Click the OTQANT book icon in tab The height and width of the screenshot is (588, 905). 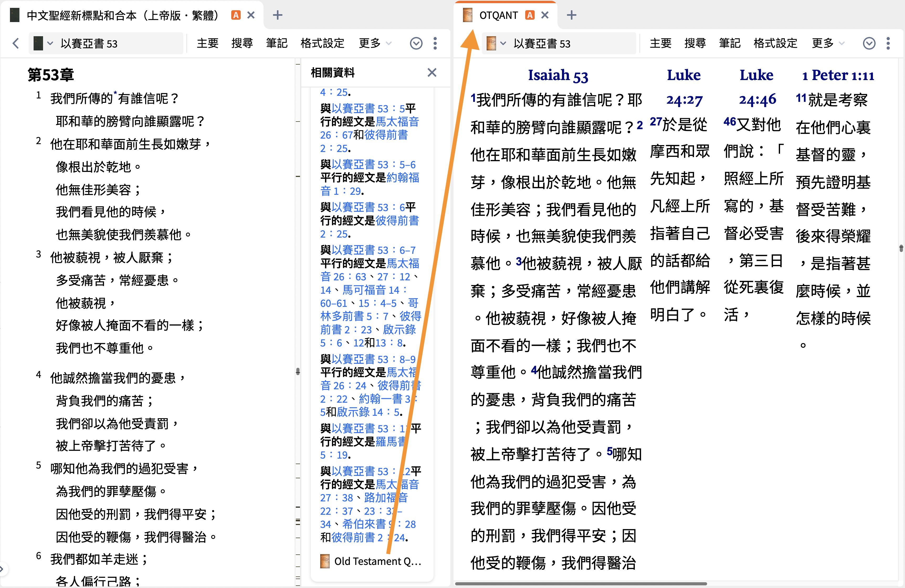pyautogui.click(x=467, y=15)
